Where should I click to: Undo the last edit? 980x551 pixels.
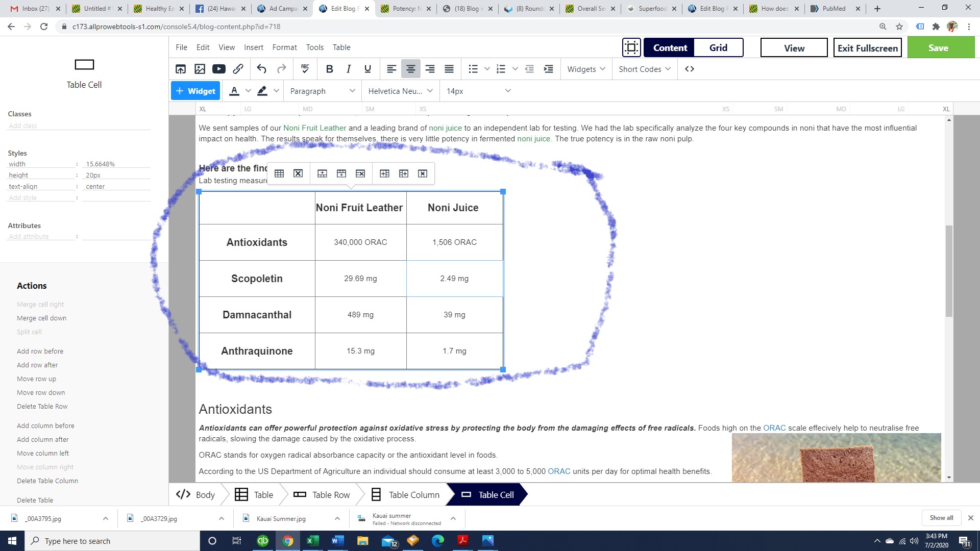tap(262, 69)
